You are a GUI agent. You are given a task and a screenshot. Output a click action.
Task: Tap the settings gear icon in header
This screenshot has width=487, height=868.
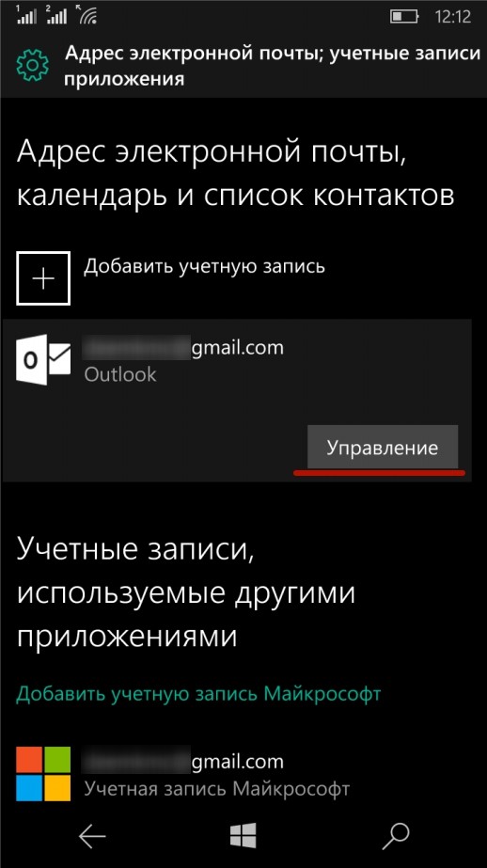point(33,65)
